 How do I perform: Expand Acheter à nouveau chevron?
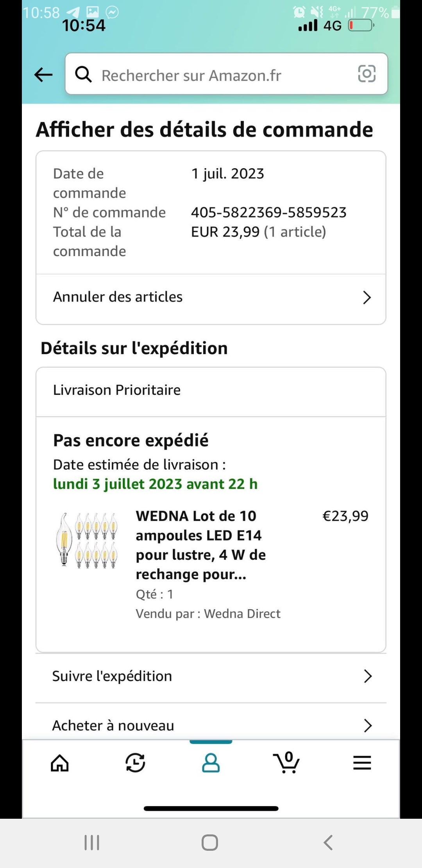[x=367, y=725]
